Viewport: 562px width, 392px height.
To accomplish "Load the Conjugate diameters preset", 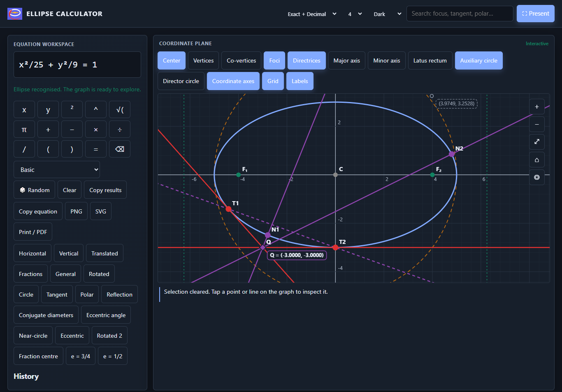I will coord(46,315).
